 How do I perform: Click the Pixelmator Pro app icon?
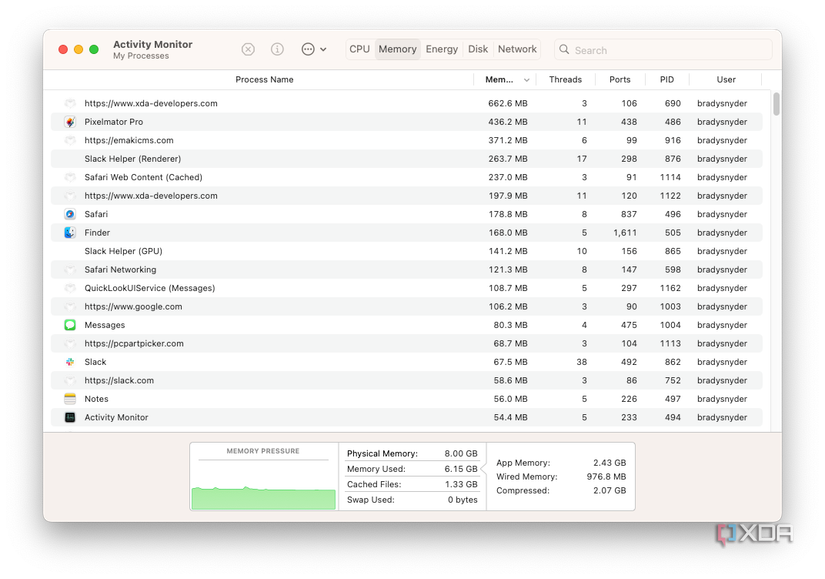(70, 122)
